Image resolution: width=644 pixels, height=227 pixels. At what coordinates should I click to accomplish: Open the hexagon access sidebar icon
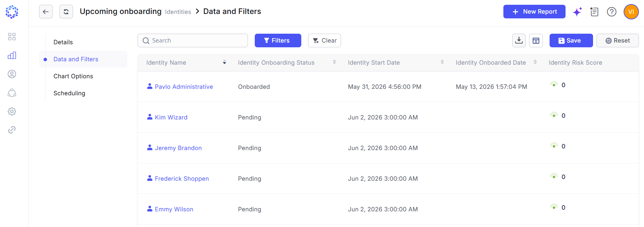click(x=12, y=93)
